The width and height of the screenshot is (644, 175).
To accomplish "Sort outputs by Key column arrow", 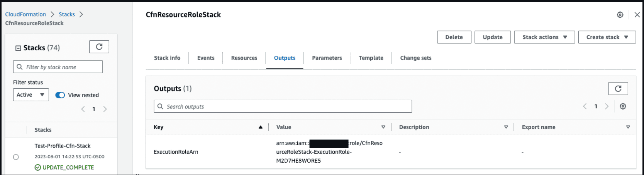I will click(x=261, y=127).
